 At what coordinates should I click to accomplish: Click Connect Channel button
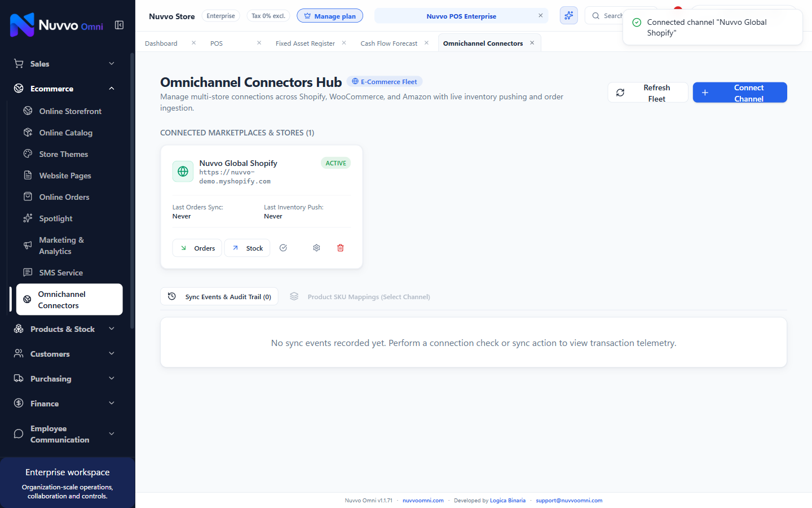click(740, 93)
